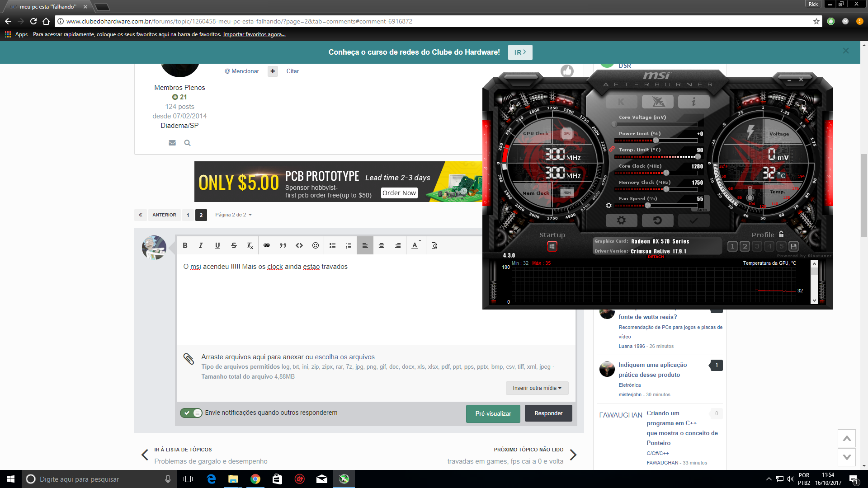Click the page scroll-to-top arrow button

pyautogui.click(x=847, y=438)
